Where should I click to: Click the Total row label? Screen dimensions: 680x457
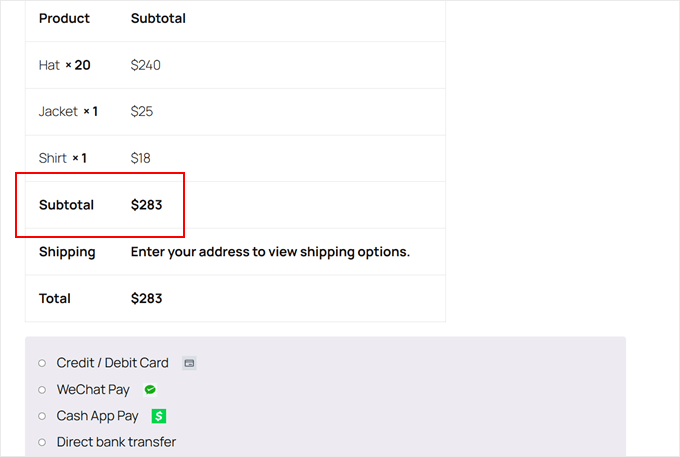[55, 298]
